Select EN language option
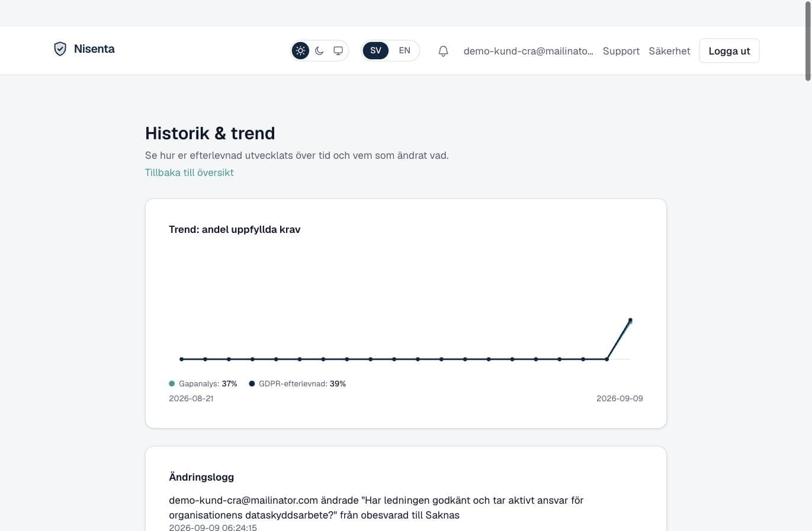This screenshot has height=531, width=812. 405,50
